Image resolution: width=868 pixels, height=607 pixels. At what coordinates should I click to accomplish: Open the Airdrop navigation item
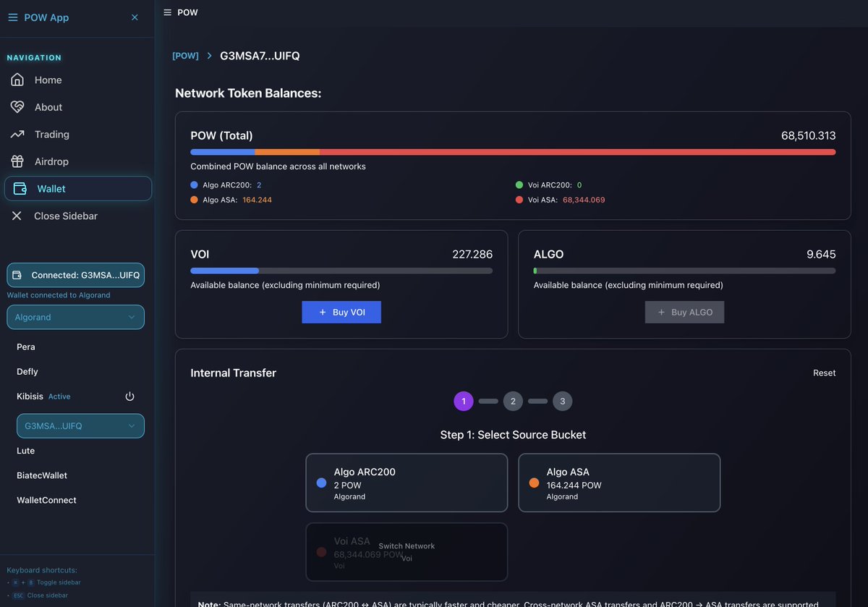78,161
